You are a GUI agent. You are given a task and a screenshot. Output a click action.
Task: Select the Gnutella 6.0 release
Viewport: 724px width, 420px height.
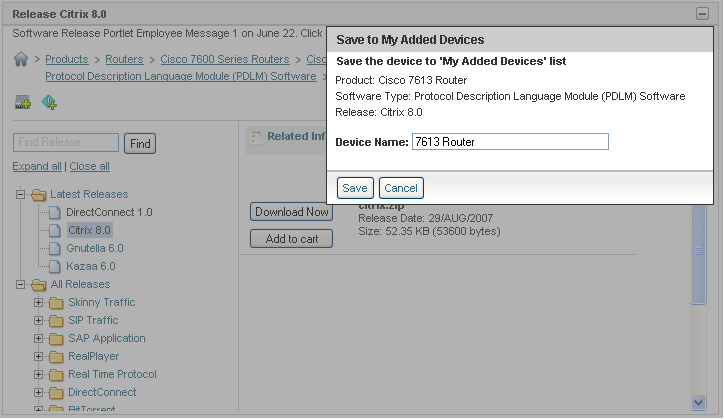(95, 248)
